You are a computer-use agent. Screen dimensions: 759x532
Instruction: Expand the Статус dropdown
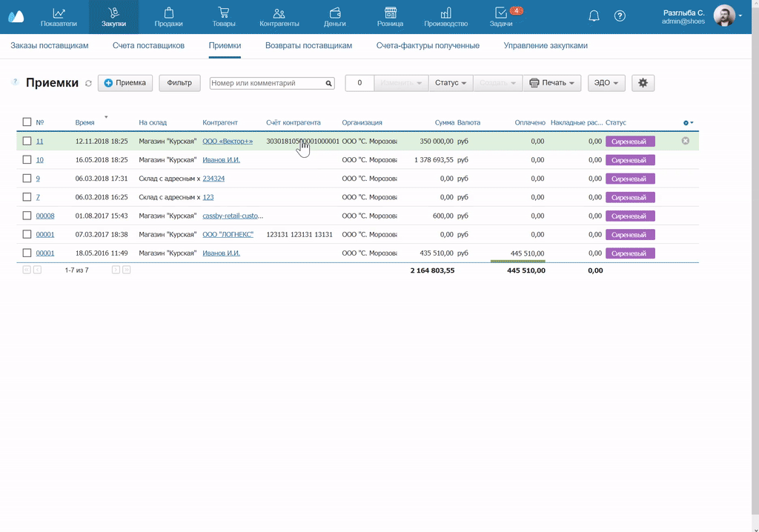(x=450, y=83)
